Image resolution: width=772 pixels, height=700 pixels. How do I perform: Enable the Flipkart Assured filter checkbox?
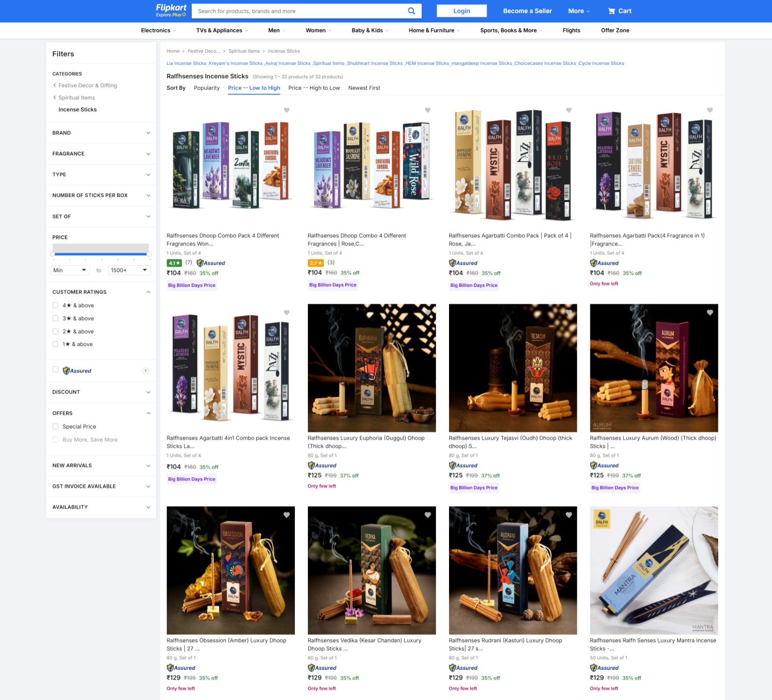(x=55, y=369)
